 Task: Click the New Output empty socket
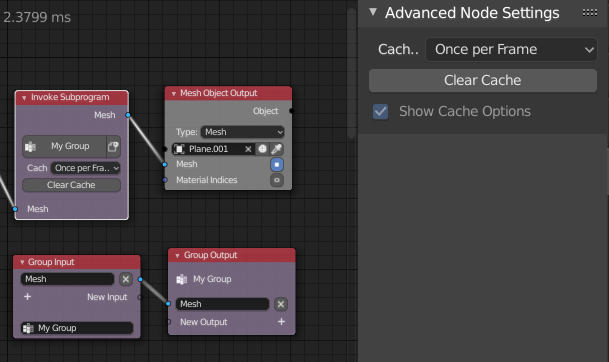168,322
